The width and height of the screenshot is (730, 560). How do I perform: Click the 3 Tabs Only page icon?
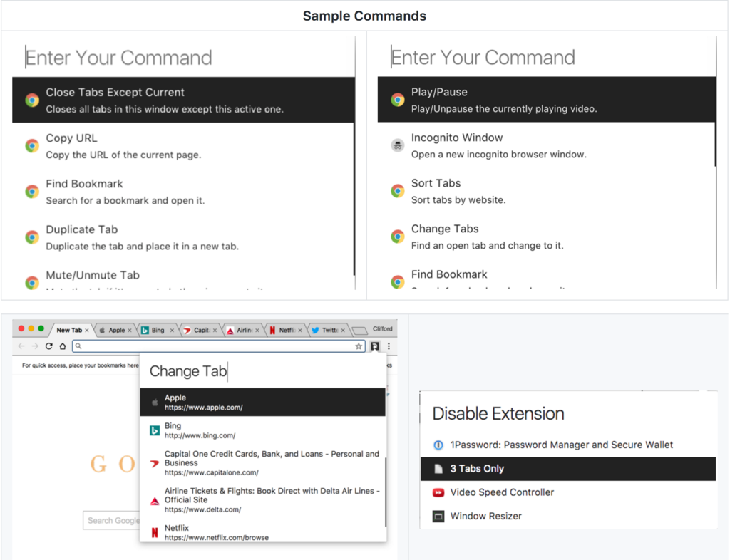(x=438, y=469)
